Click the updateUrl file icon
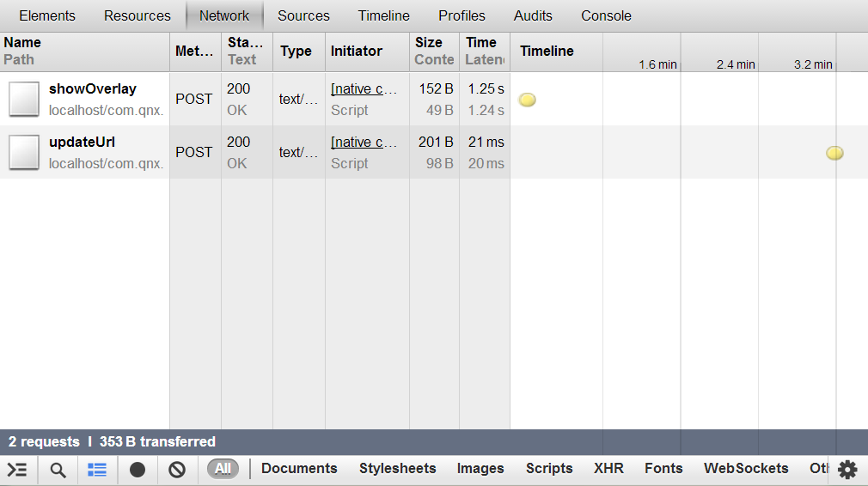Image resolution: width=868 pixels, height=486 pixels. click(24, 152)
